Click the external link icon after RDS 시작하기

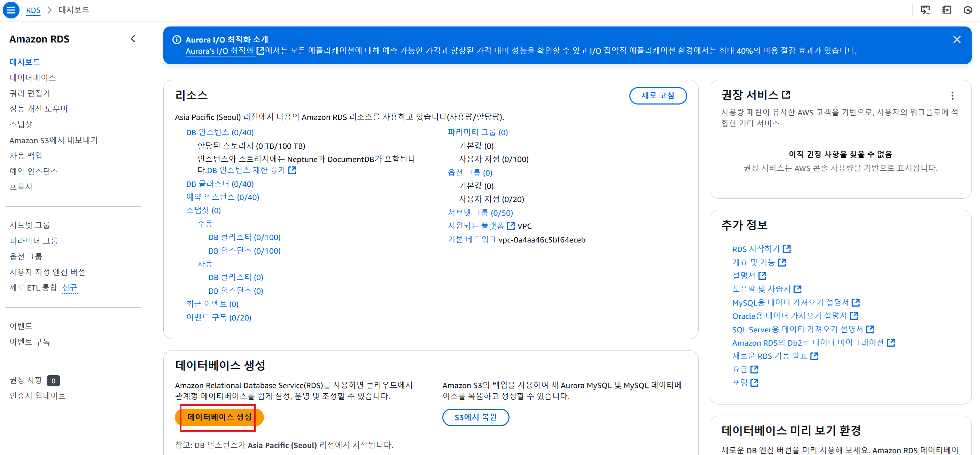point(787,249)
